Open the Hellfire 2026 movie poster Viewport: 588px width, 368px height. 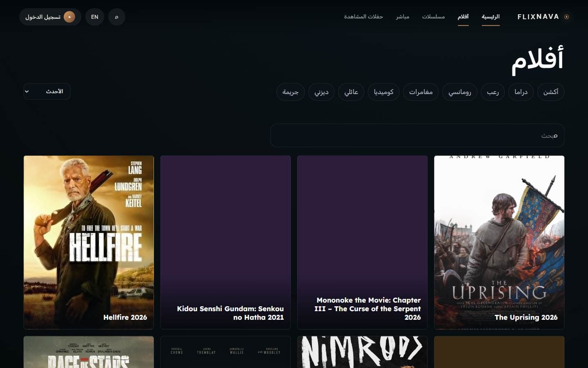point(89,242)
